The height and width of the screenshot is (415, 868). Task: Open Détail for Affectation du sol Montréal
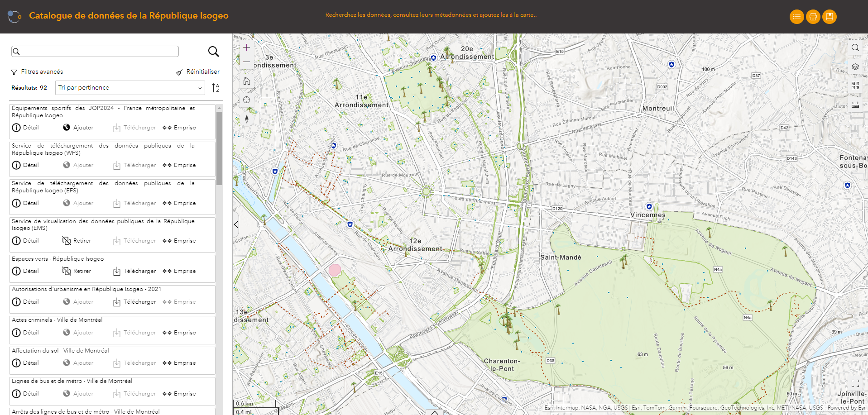tap(25, 363)
